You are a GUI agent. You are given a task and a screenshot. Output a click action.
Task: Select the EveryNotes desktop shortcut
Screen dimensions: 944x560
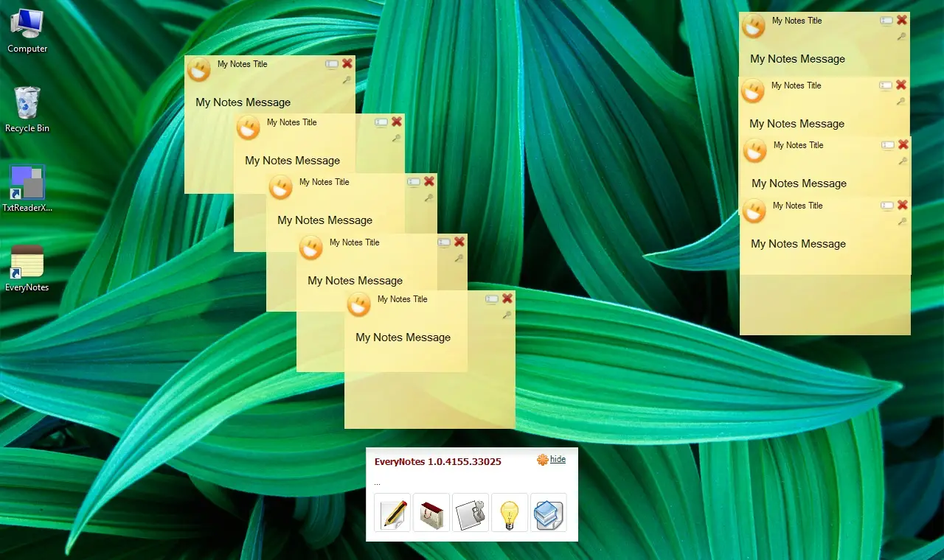coord(27,268)
